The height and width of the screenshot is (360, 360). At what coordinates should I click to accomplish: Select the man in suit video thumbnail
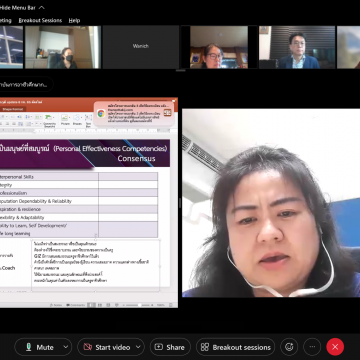coord(297,47)
